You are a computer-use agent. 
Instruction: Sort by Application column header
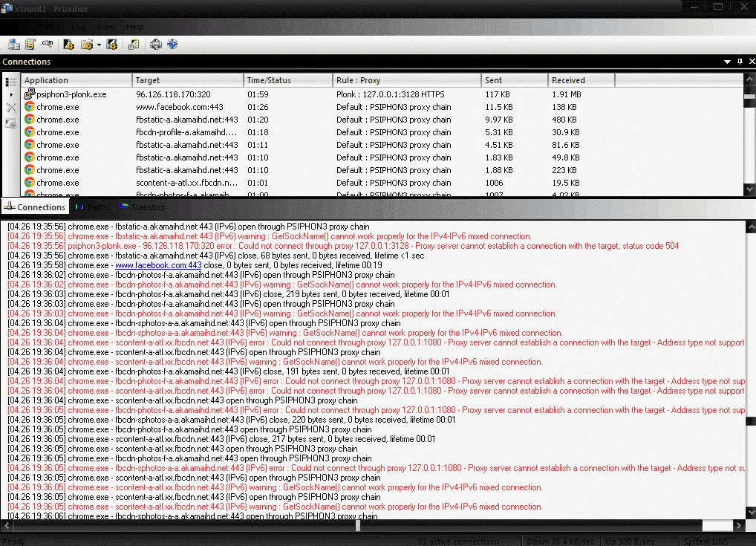(x=76, y=80)
